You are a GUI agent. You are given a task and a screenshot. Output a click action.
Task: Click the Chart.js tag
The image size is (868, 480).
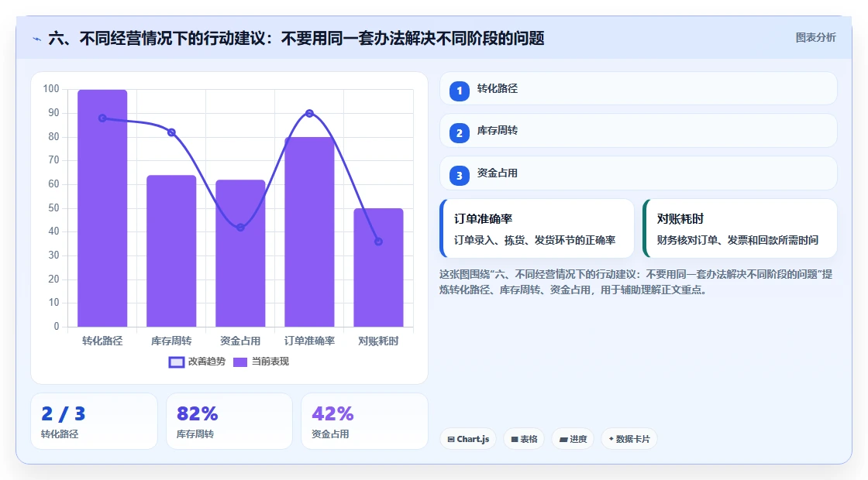tap(468, 439)
